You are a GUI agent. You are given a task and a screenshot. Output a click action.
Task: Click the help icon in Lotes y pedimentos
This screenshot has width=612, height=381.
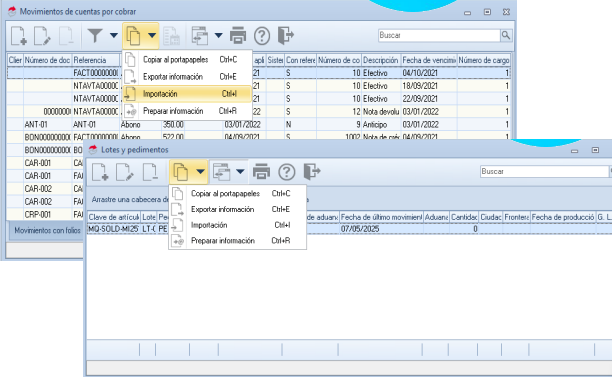click(x=286, y=172)
